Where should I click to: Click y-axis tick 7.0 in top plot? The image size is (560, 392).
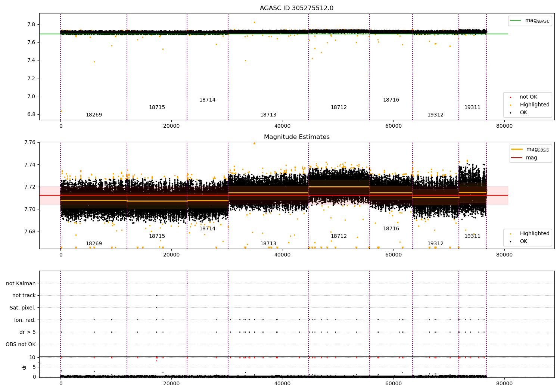[31, 96]
